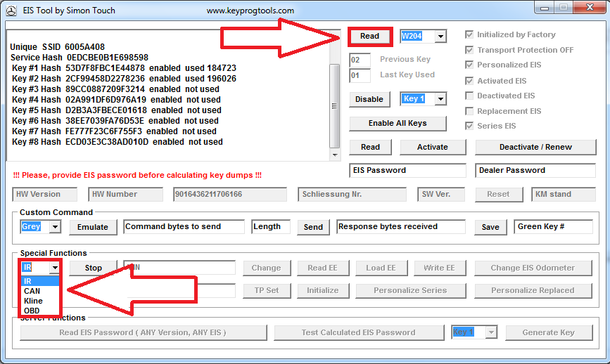Click the Read EE button
The height and width of the screenshot is (364, 610).
pyautogui.click(x=323, y=268)
